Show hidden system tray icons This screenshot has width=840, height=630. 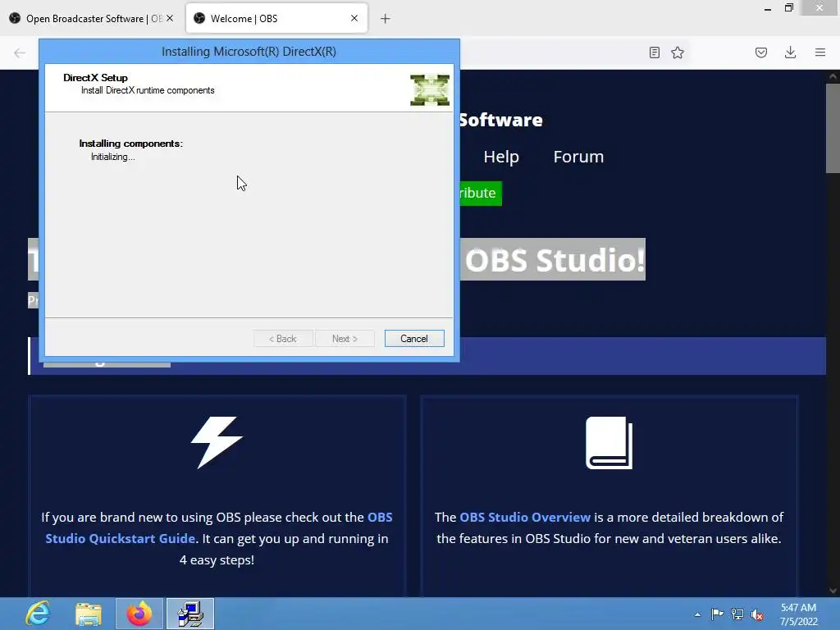click(697, 614)
